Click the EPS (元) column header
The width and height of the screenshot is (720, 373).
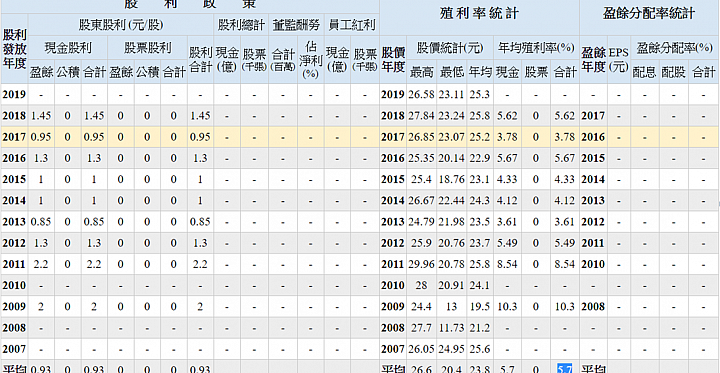tap(619, 60)
